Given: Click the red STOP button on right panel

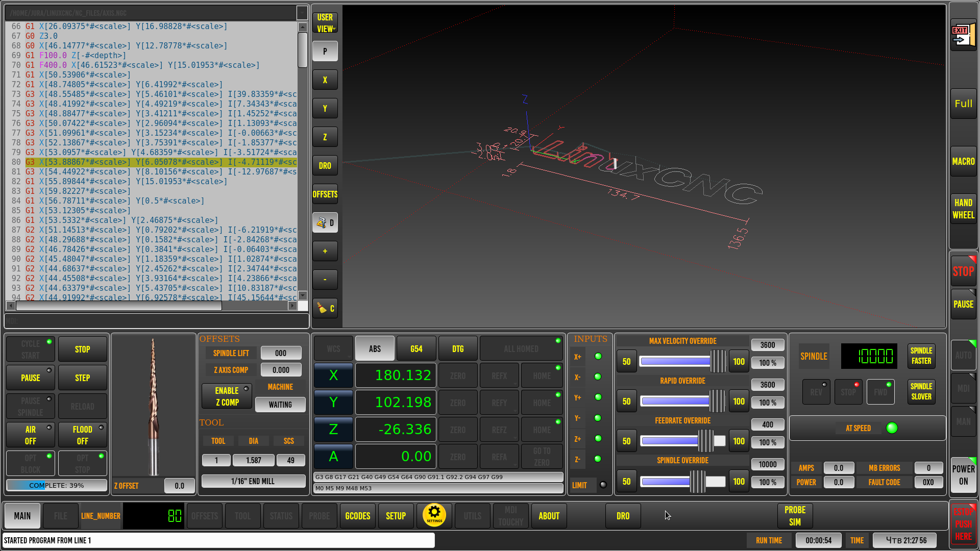Looking at the screenshot, I should (x=963, y=271).
